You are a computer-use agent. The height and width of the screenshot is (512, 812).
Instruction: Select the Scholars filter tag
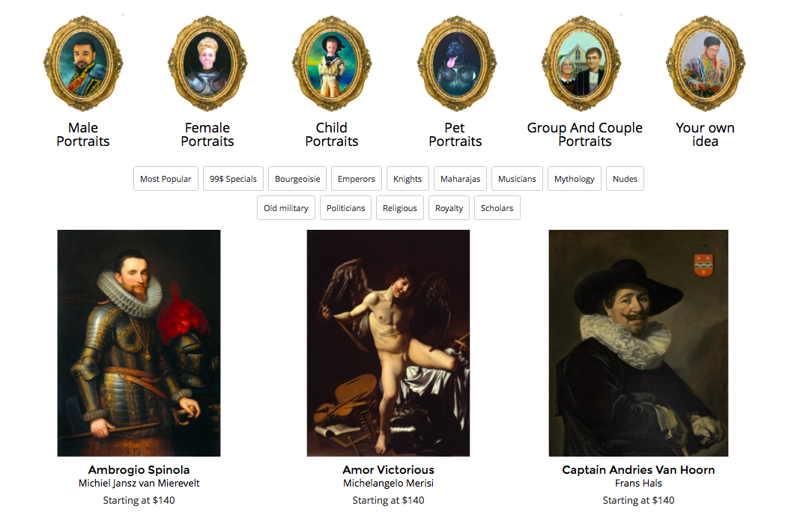point(497,207)
